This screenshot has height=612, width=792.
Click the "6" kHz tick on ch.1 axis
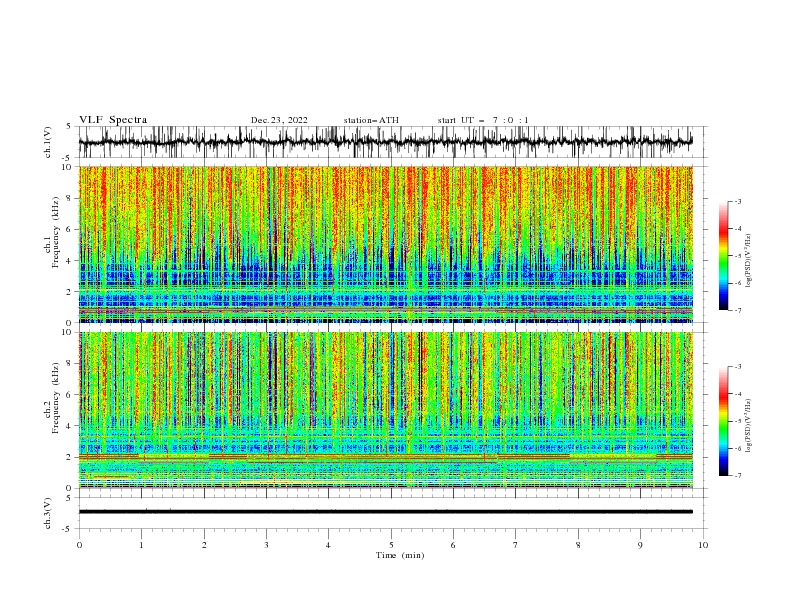69,229
